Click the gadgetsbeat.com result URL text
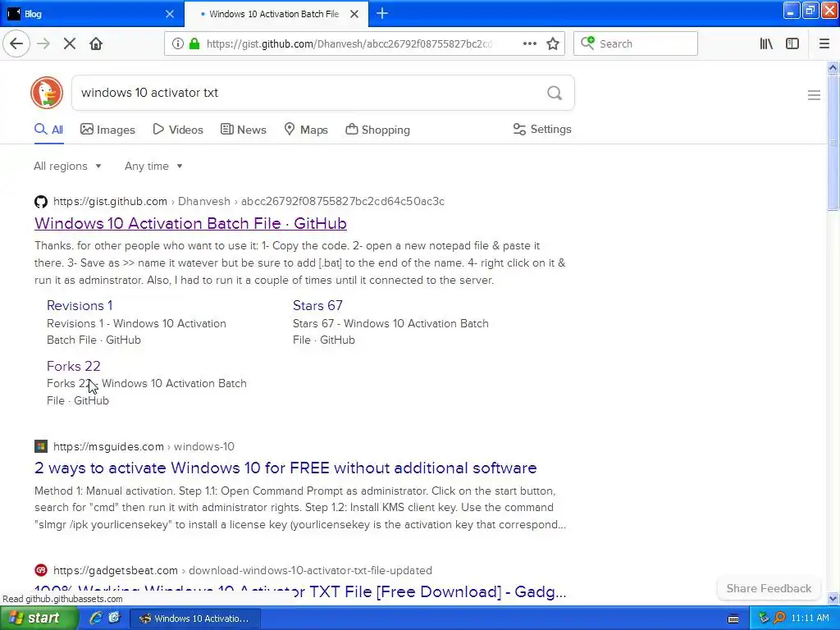Screen dimensions: 840x630 click(243, 570)
